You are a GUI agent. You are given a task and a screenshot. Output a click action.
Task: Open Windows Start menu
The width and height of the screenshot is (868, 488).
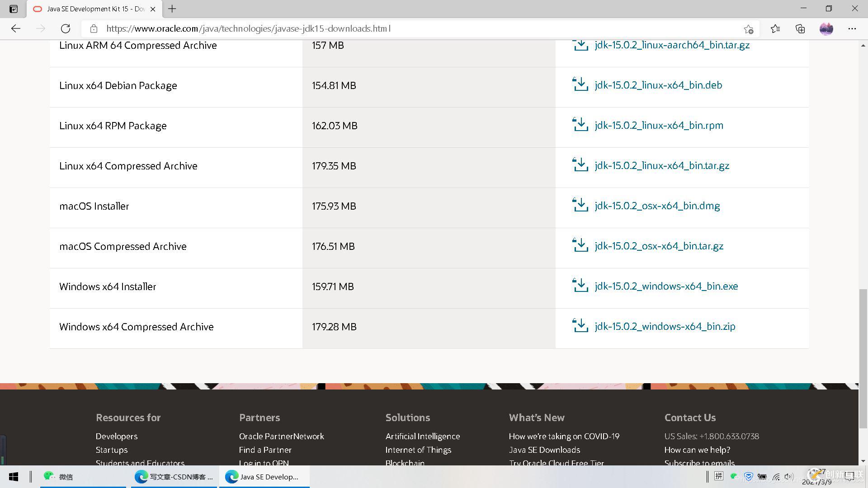(14, 477)
